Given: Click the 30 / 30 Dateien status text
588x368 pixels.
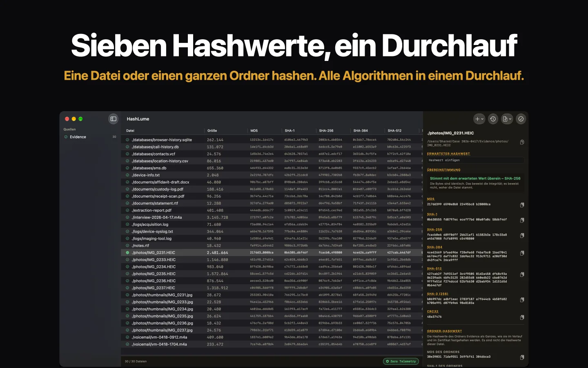Looking at the screenshot, I should click(136, 361).
